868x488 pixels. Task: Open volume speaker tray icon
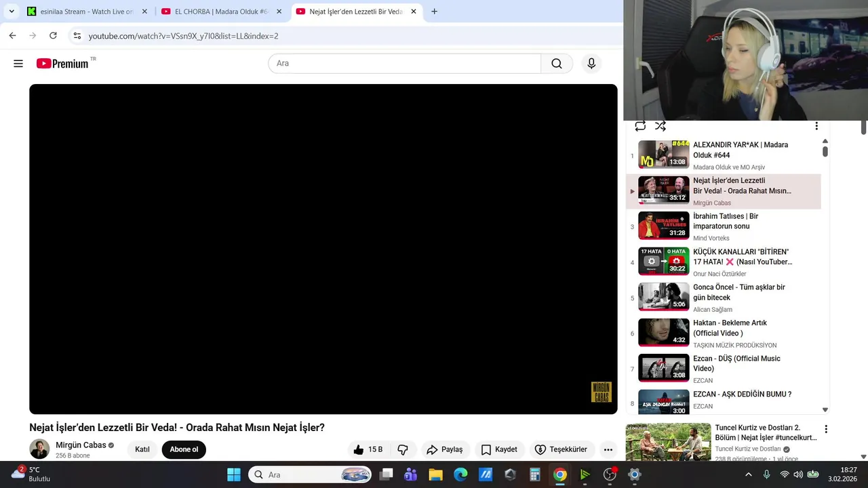pos(798,474)
